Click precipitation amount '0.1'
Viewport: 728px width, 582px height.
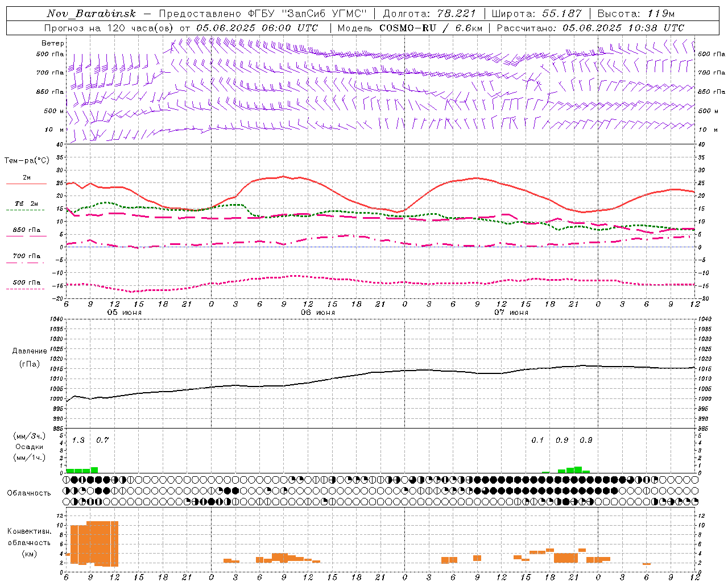click(537, 440)
